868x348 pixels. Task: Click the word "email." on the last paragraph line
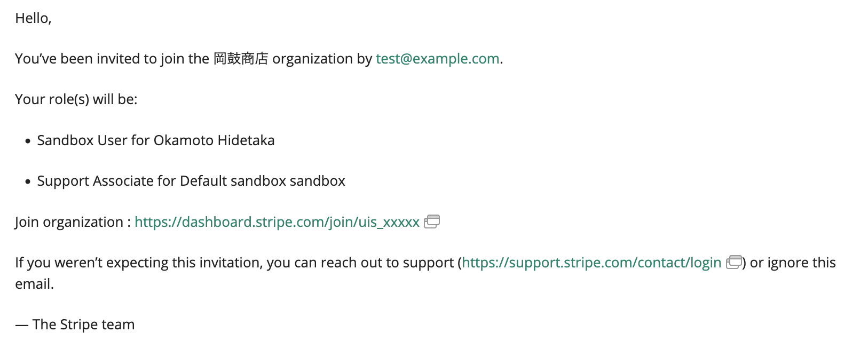coord(35,284)
